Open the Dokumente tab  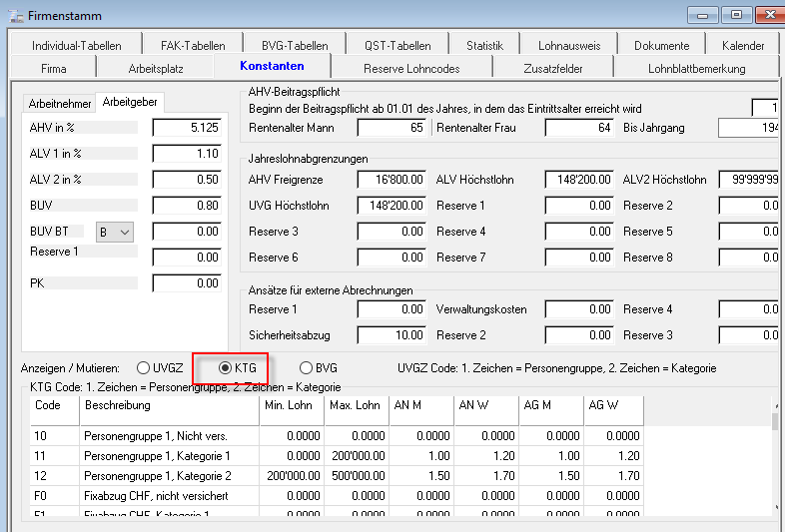click(661, 46)
